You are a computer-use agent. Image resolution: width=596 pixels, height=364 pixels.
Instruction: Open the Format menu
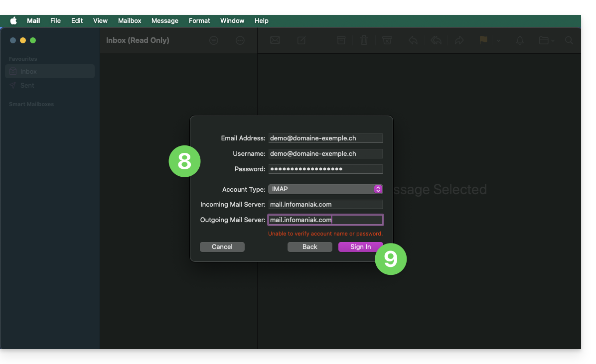tap(199, 20)
